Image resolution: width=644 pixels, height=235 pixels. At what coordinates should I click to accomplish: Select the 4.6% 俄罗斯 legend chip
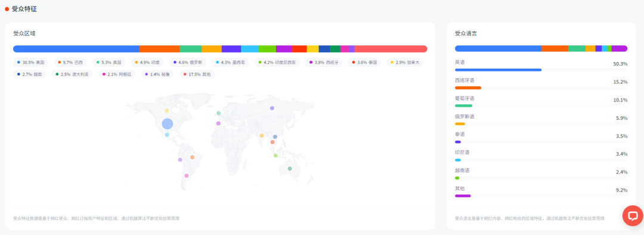[188, 63]
